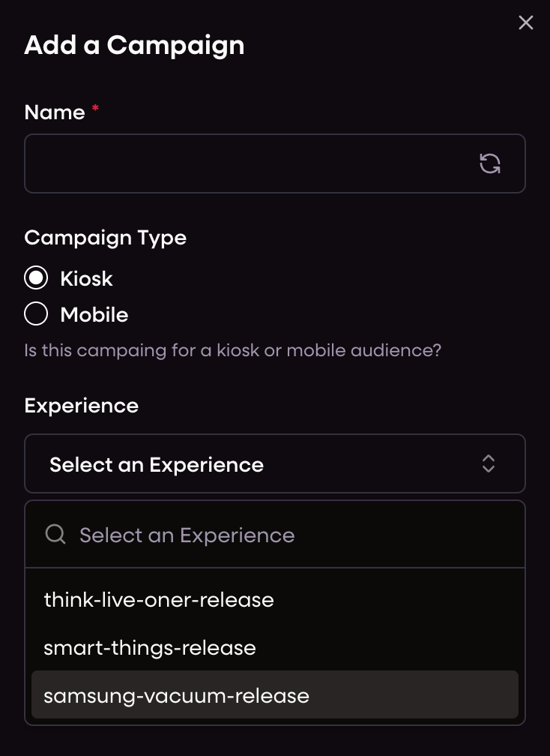Click the Campaign Type section label

106,238
